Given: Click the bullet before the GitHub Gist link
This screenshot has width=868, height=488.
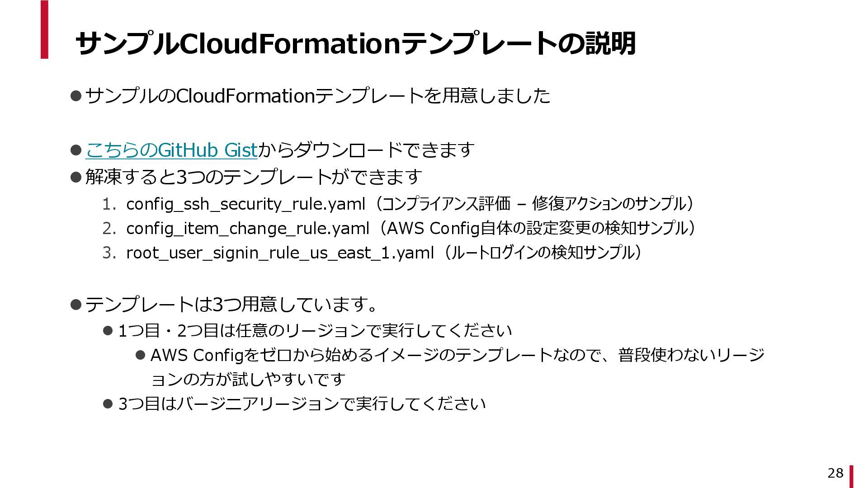Looking at the screenshot, I should point(75,150).
